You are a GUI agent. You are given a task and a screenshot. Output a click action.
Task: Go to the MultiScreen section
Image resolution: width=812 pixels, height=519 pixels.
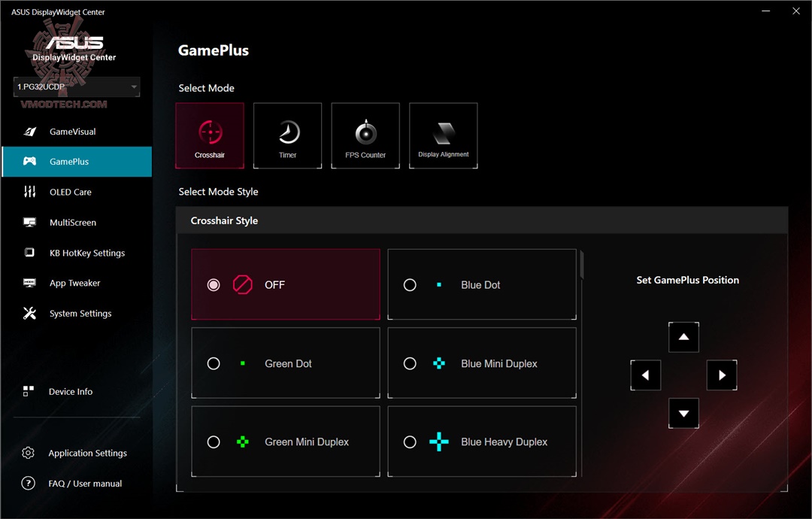pyautogui.click(x=77, y=222)
